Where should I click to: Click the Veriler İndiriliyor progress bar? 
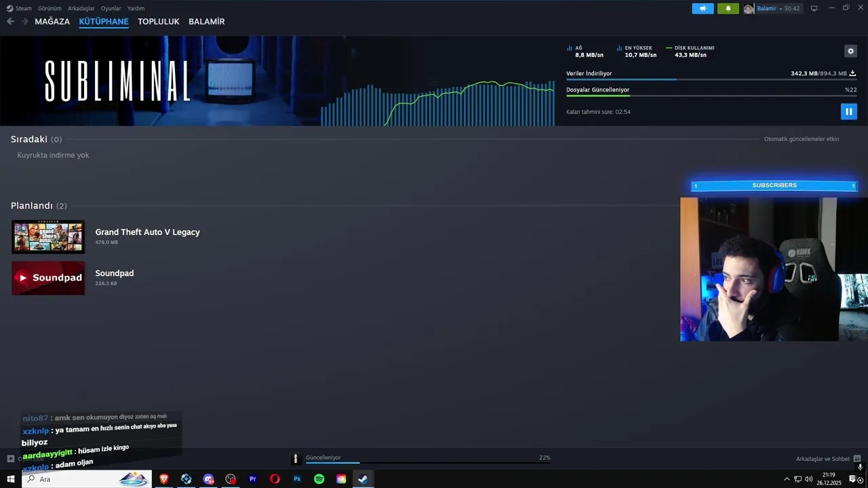[711, 79]
